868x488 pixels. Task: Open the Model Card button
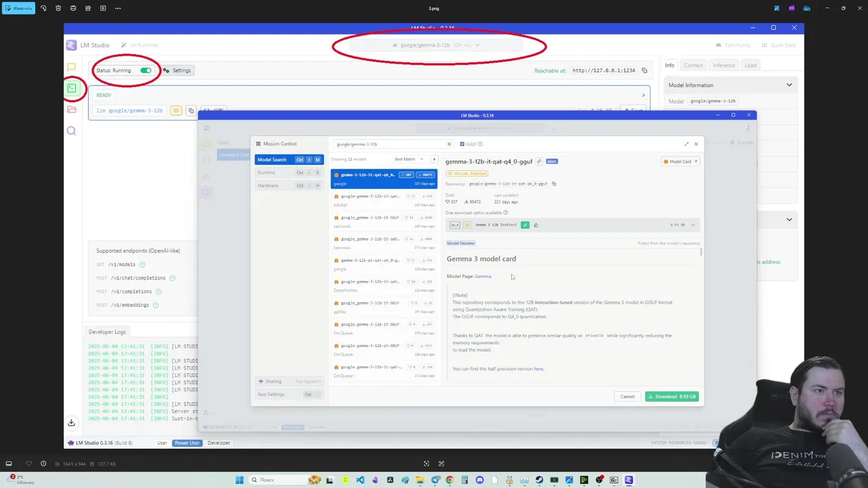680,161
